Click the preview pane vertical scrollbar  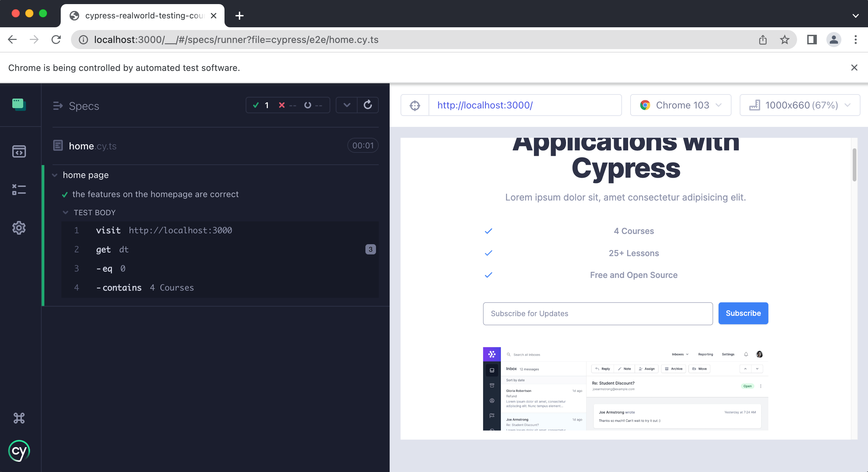854,165
